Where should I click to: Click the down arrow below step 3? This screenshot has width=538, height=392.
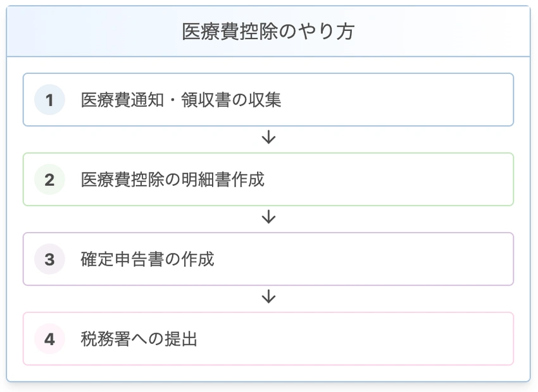[268, 297]
